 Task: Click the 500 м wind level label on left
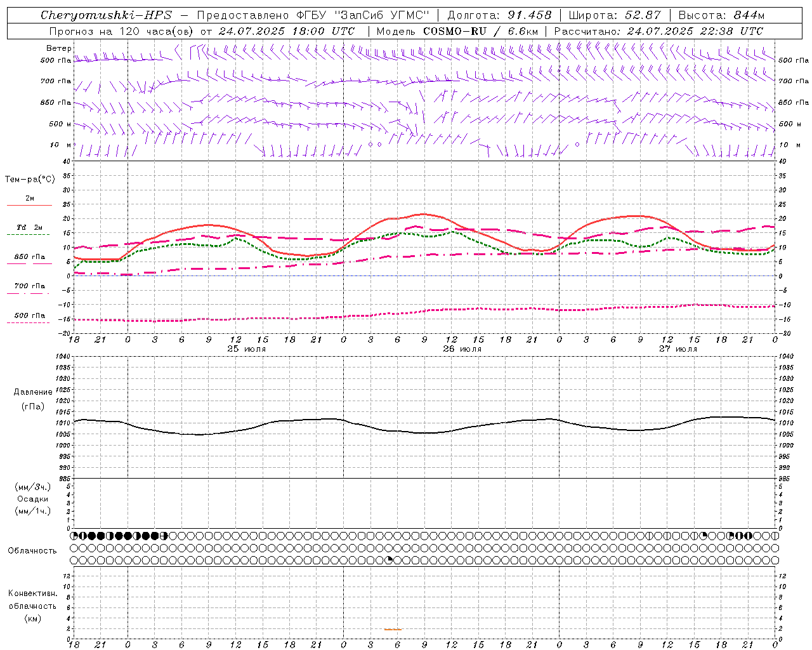61,124
